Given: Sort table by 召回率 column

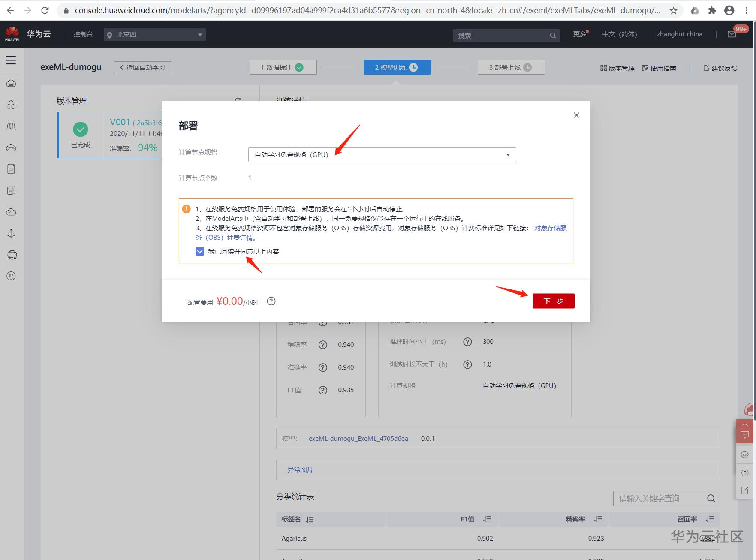Looking at the screenshot, I should 710,519.
